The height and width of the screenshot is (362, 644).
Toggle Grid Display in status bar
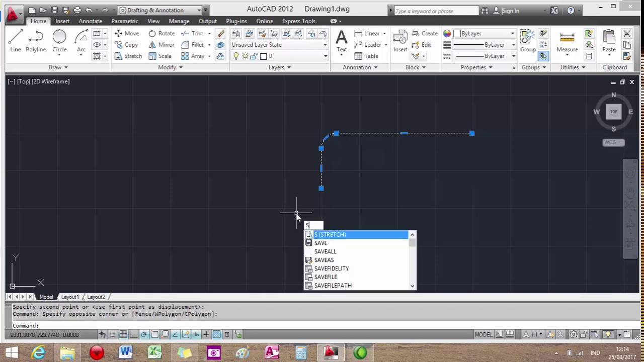[123, 334]
